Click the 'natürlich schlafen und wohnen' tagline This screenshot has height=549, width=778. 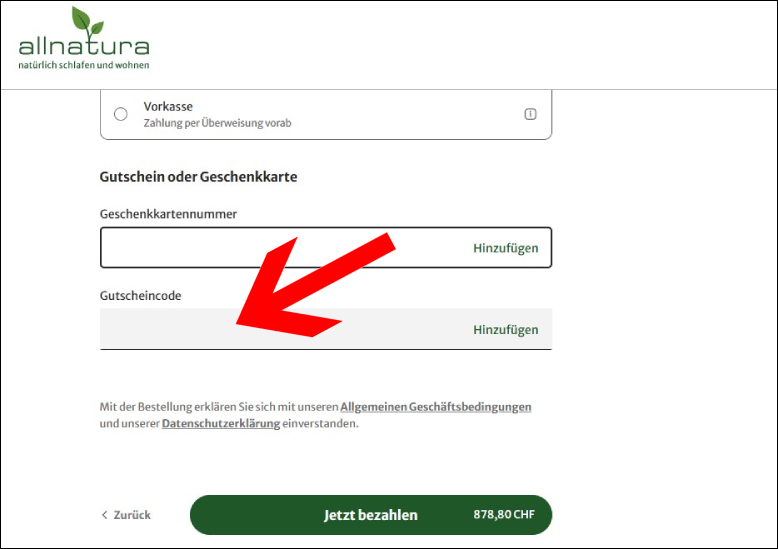(84, 65)
